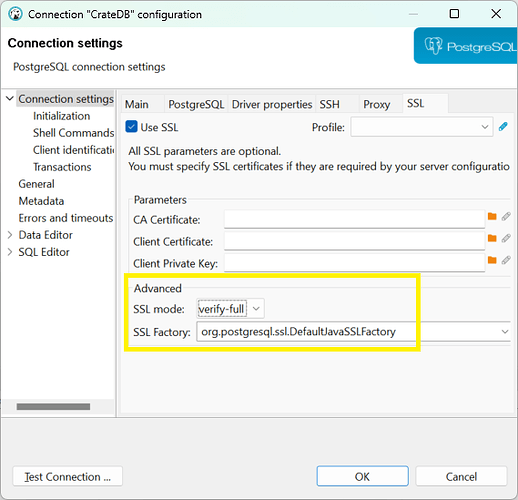Viewport: 518px width, 500px height.
Task: Click the OK button
Action: point(362,476)
